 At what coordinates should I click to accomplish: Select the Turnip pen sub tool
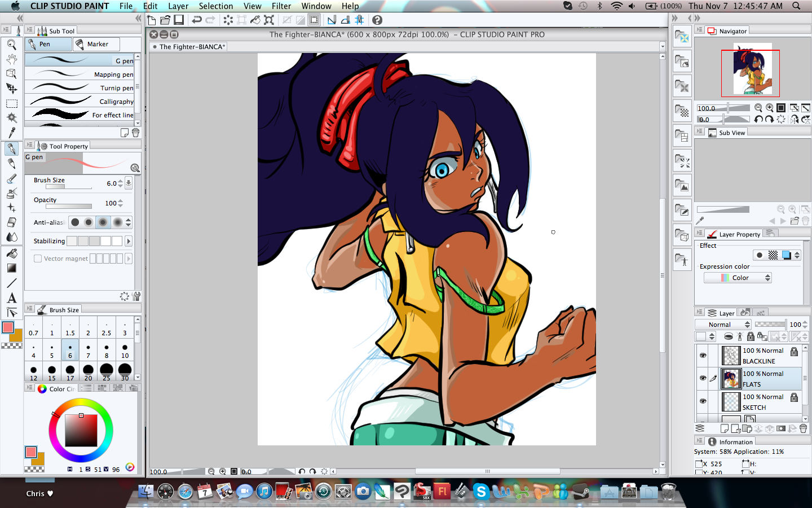pyautogui.click(x=80, y=87)
